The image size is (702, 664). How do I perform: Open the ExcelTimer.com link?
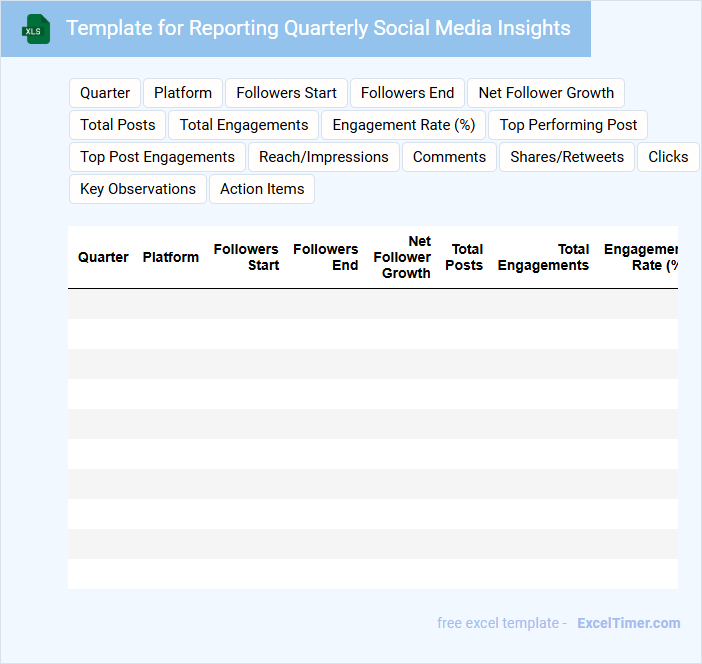tap(628, 623)
